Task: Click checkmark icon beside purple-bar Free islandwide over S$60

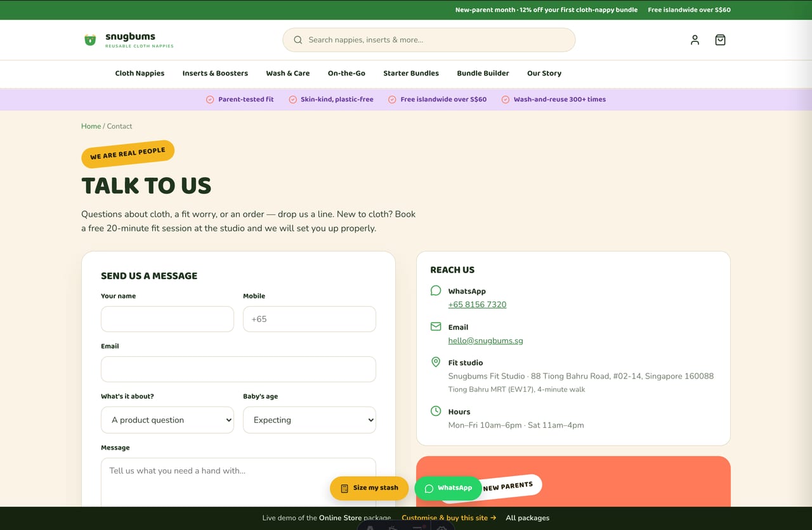Action: click(x=392, y=100)
